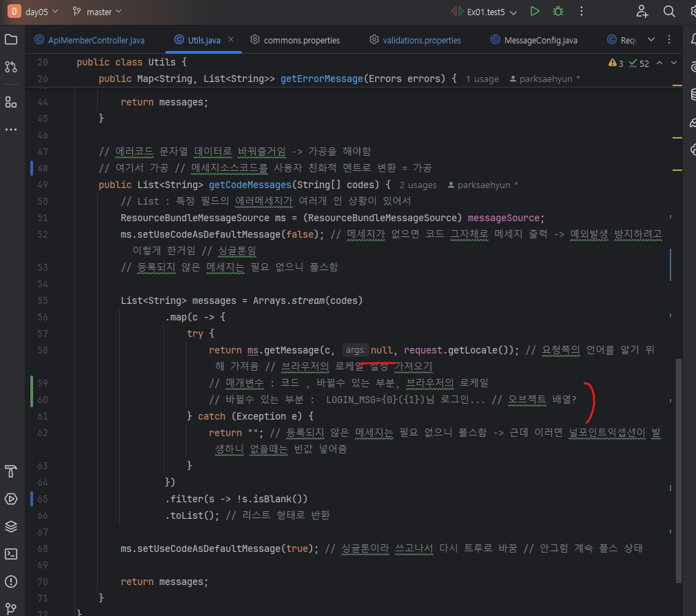
Task: Open the Notifications bell tool window
Action: pyautogui.click(x=693, y=39)
